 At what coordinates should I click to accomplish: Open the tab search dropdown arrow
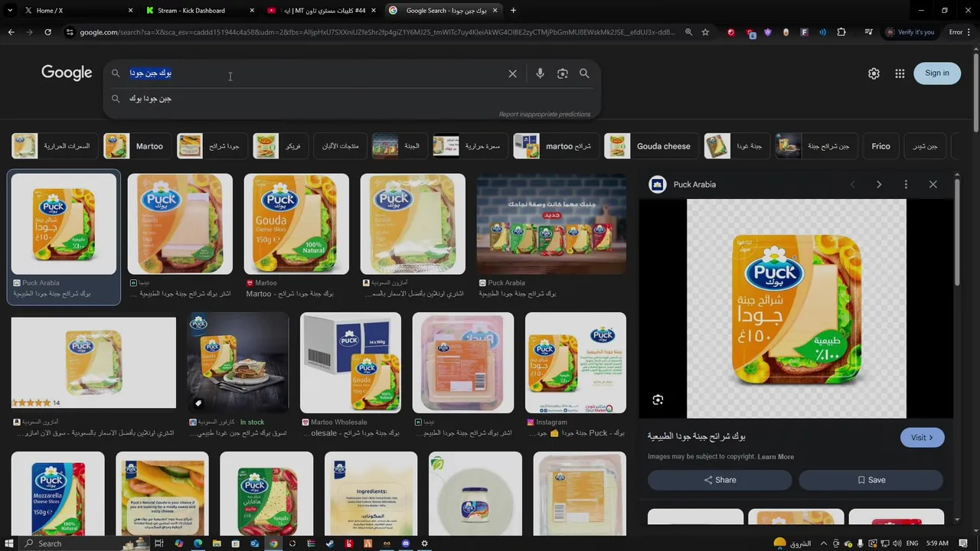(x=10, y=11)
